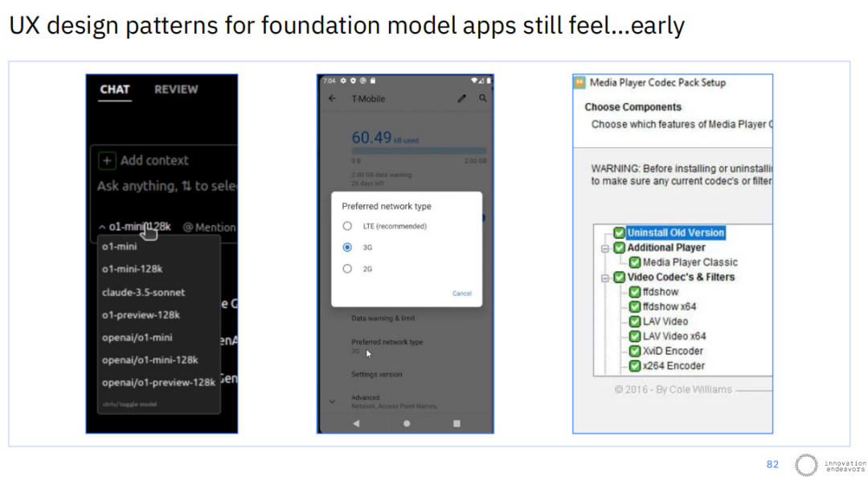Open the o1-mini-128k model selector dropdown
The height and width of the screenshot is (477, 868).
click(135, 227)
